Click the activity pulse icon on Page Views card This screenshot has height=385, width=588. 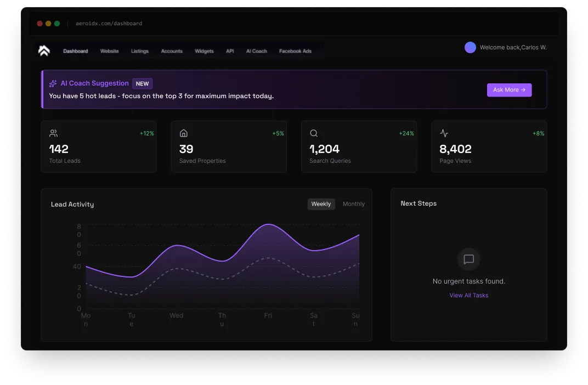[x=443, y=133]
